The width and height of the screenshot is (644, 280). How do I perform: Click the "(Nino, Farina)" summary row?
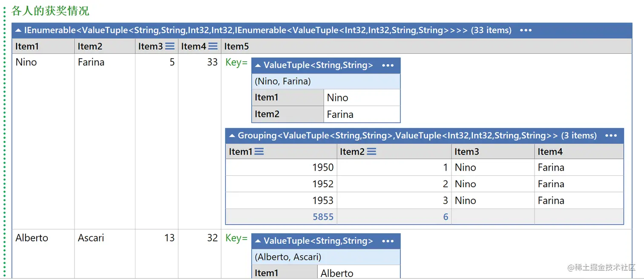click(x=326, y=81)
